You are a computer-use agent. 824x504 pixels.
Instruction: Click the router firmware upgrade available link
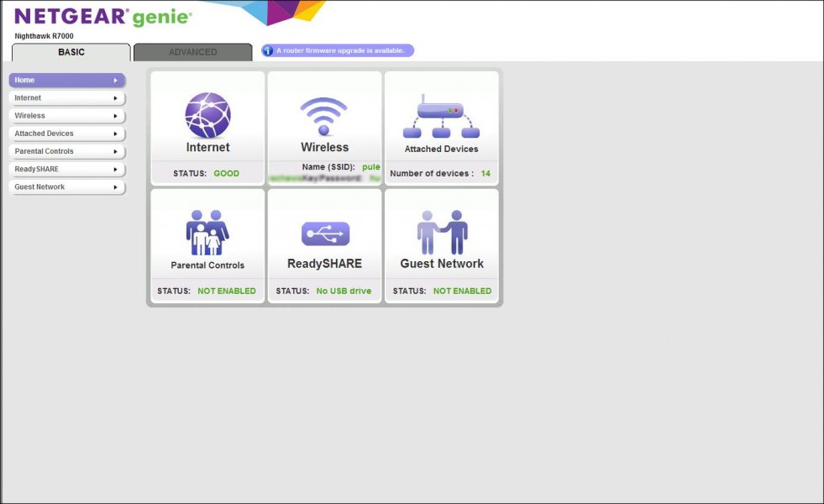click(340, 50)
